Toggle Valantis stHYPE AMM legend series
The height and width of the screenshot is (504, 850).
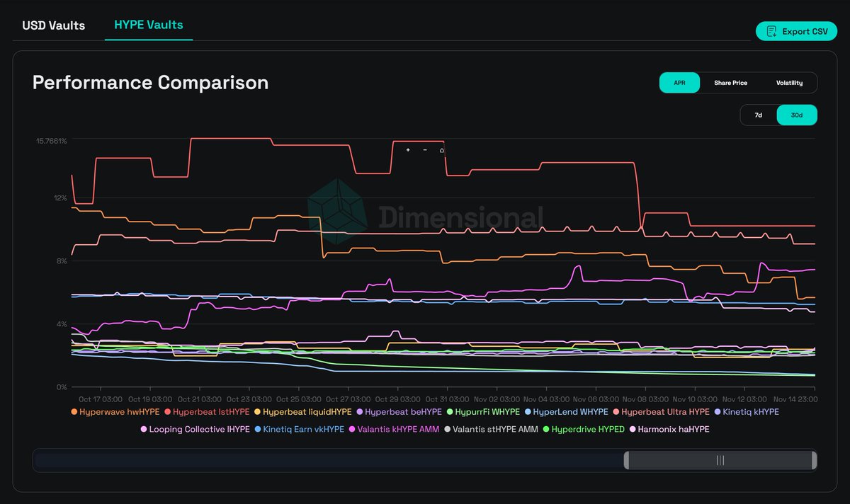coord(491,429)
